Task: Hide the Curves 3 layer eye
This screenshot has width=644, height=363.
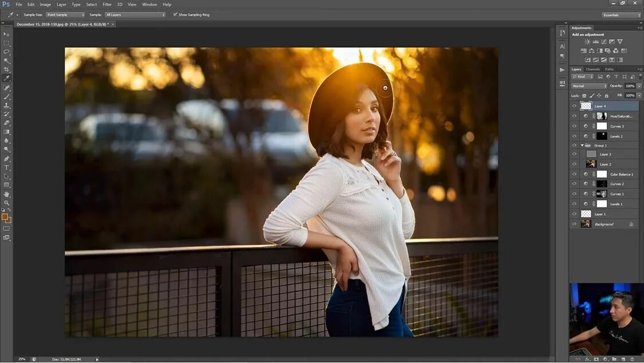Action: [574, 126]
